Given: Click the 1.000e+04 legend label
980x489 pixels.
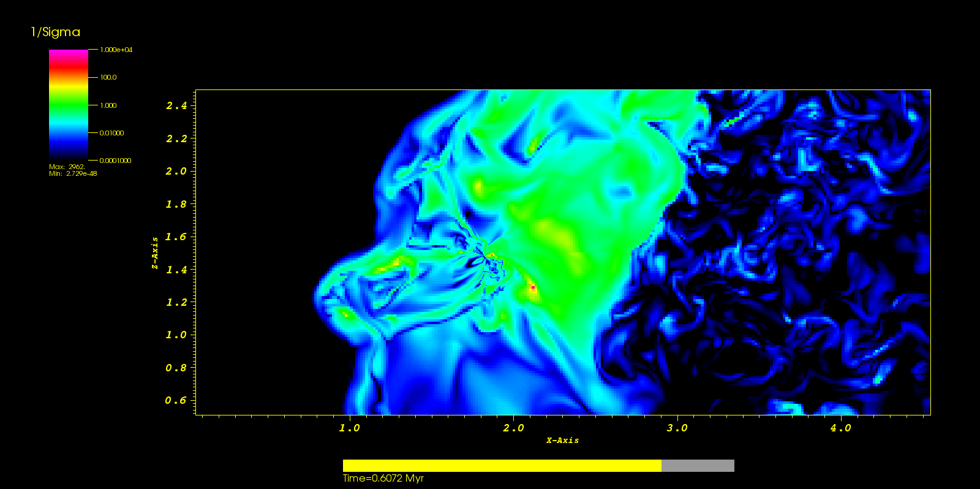Looking at the screenshot, I should click(x=116, y=50).
